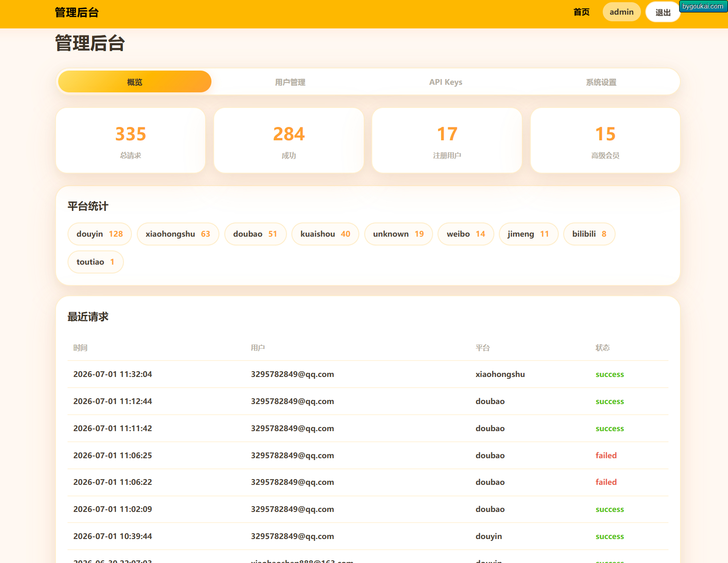Click the 284 成功 stat card
Screen dimensions: 728x563
click(289, 140)
